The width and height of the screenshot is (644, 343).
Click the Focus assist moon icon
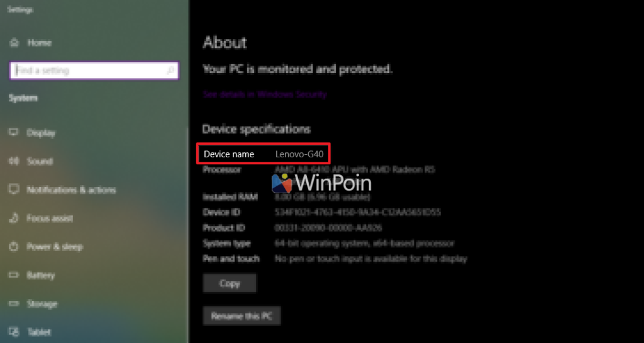(x=14, y=218)
